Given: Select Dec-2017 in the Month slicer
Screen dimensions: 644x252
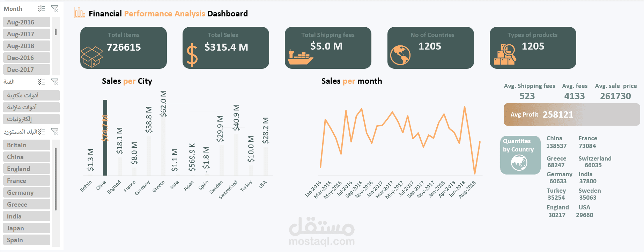Looking at the screenshot, I should tap(27, 70).
